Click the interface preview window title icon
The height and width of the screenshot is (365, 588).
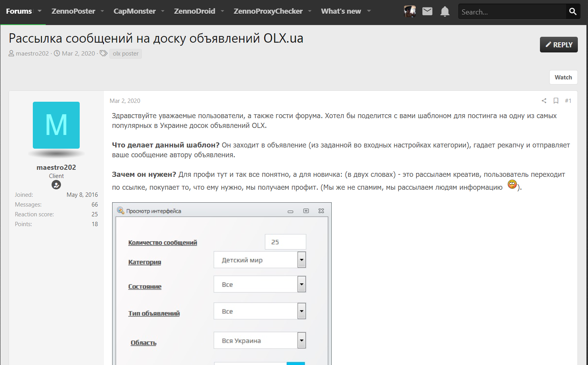click(x=121, y=210)
